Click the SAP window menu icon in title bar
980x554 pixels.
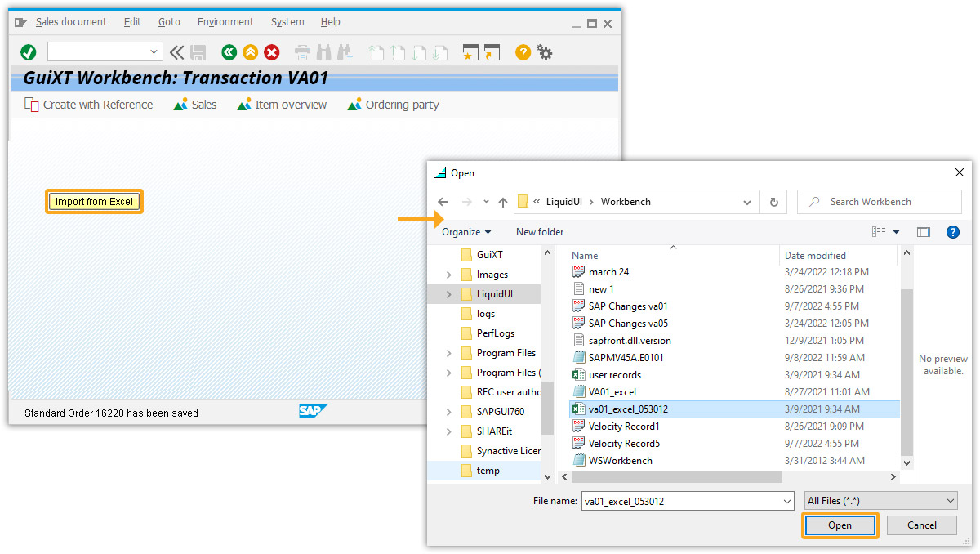pyautogui.click(x=22, y=23)
